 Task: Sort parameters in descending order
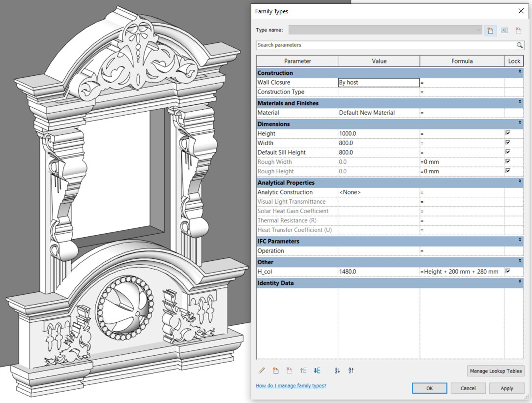pyautogui.click(x=351, y=371)
